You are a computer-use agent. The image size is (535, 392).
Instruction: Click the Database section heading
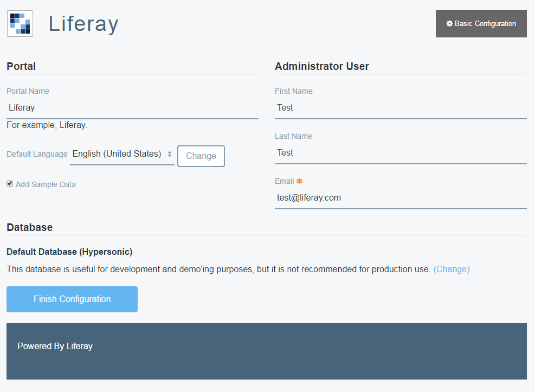click(x=30, y=227)
